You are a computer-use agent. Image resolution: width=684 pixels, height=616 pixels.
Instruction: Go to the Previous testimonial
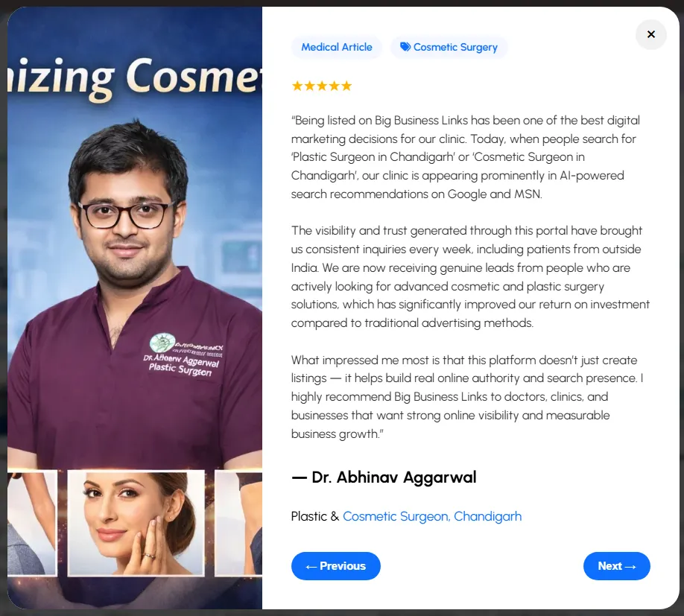[335, 566]
